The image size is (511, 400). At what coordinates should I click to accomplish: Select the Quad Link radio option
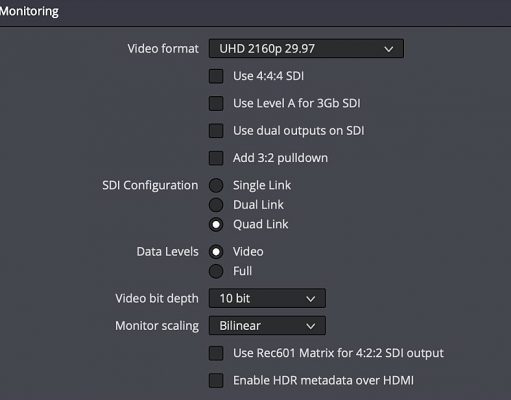216,224
